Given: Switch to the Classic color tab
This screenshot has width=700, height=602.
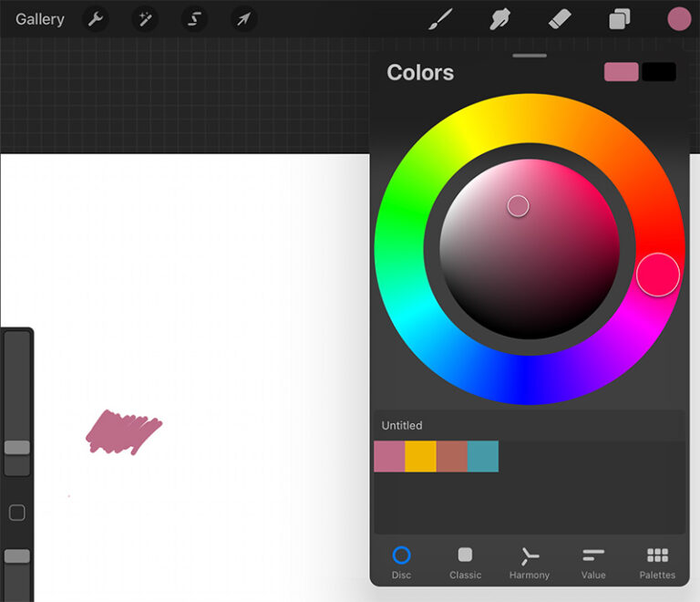Looking at the screenshot, I should 465,562.
